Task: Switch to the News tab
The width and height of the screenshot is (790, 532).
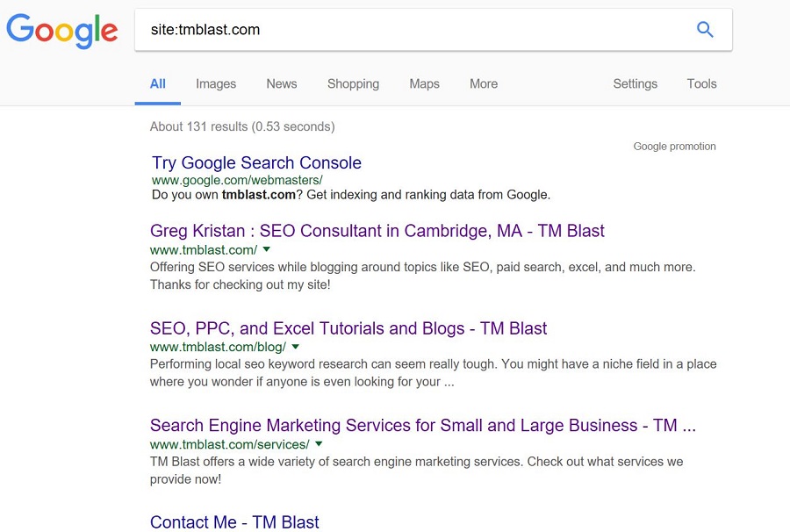Action: [x=282, y=84]
